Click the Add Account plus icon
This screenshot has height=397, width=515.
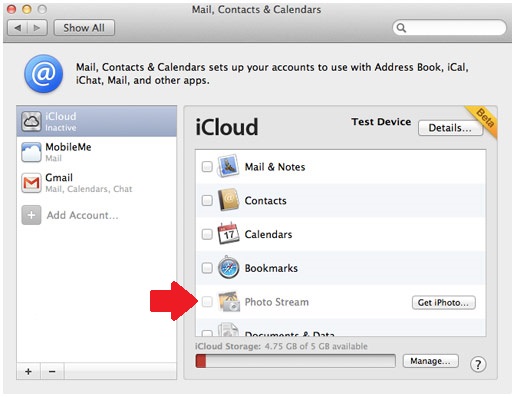pyautogui.click(x=31, y=215)
